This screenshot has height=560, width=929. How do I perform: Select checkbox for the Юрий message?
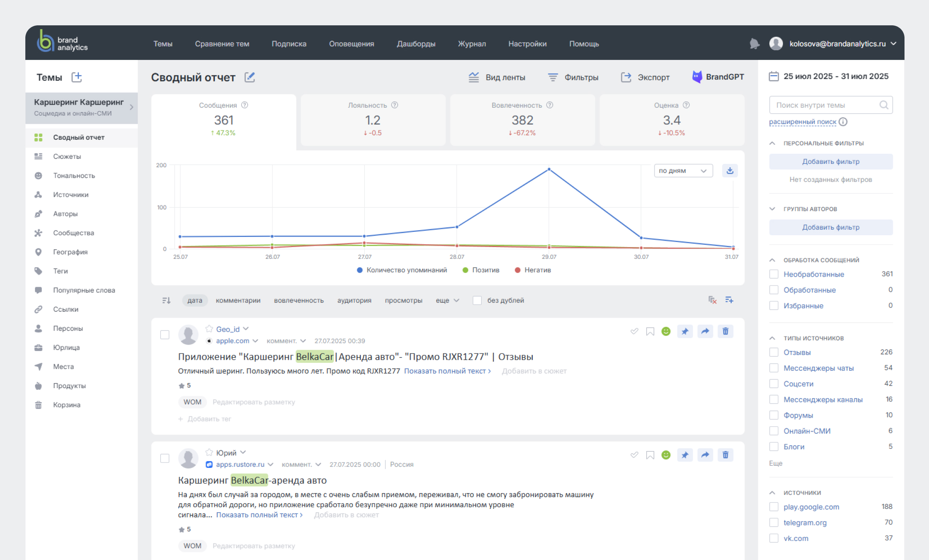pos(165,458)
